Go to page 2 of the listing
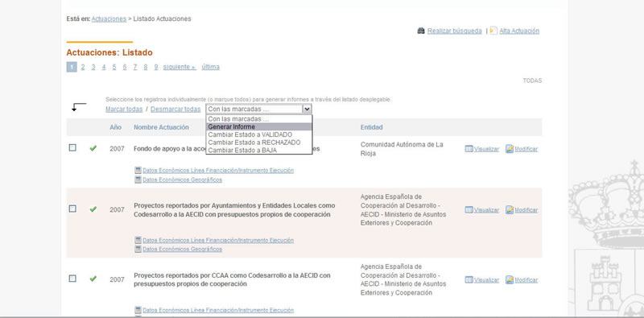 (x=83, y=67)
